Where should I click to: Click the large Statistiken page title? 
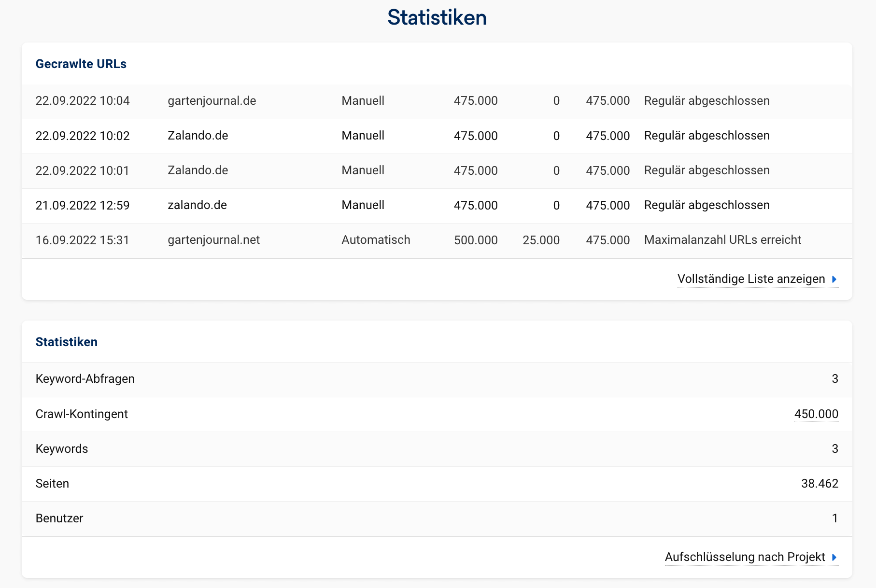[x=437, y=18]
